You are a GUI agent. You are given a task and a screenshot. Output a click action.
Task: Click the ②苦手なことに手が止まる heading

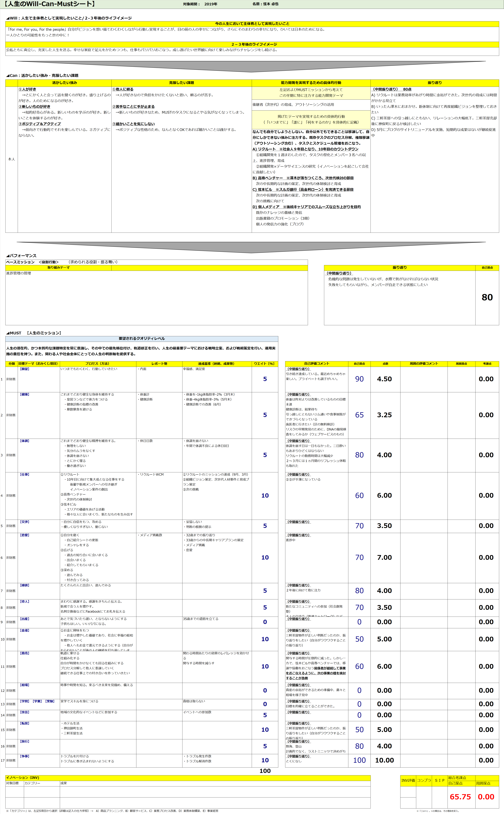coord(133,107)
